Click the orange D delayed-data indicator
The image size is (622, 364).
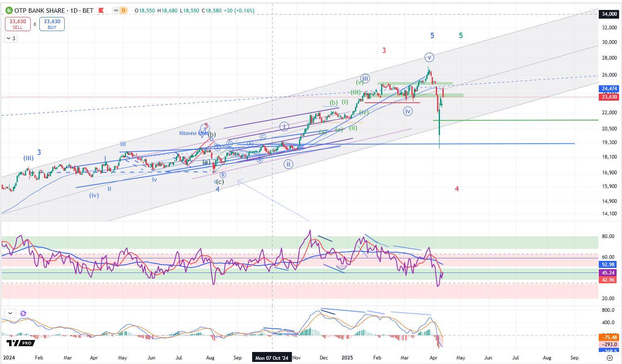click(123, 10)
